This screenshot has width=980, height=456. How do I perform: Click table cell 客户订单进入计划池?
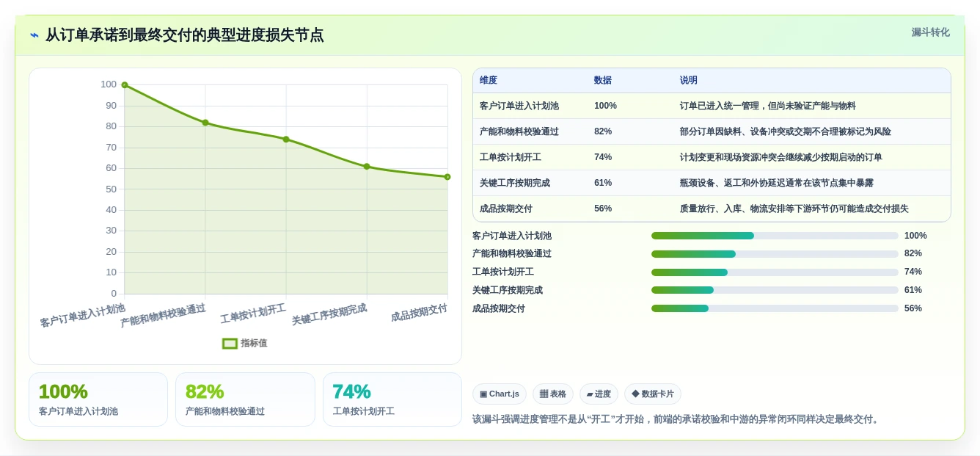click(519, 106)
